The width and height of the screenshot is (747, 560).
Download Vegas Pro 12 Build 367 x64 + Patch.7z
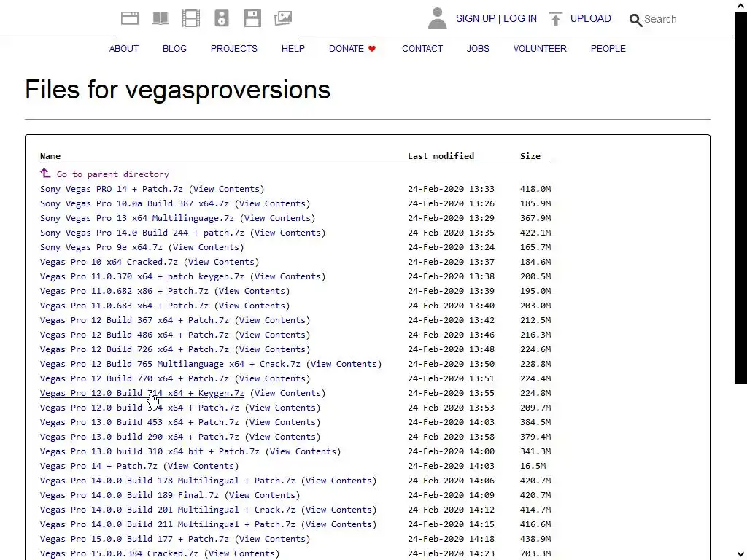[x=134, y=321]
